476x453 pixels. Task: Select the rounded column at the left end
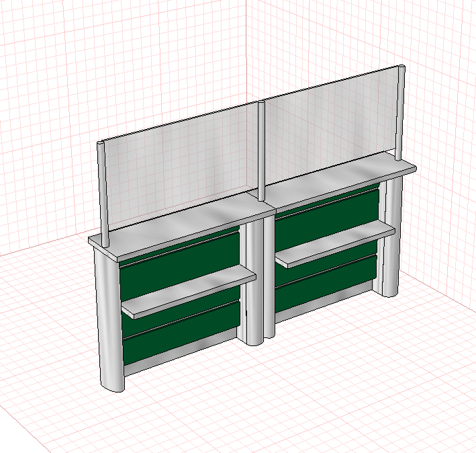(110, 319)
